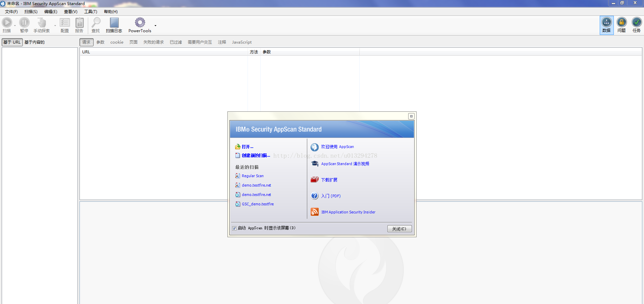
Task: Click the 暂停 pause toolbar icon
Action: (24, 23)
